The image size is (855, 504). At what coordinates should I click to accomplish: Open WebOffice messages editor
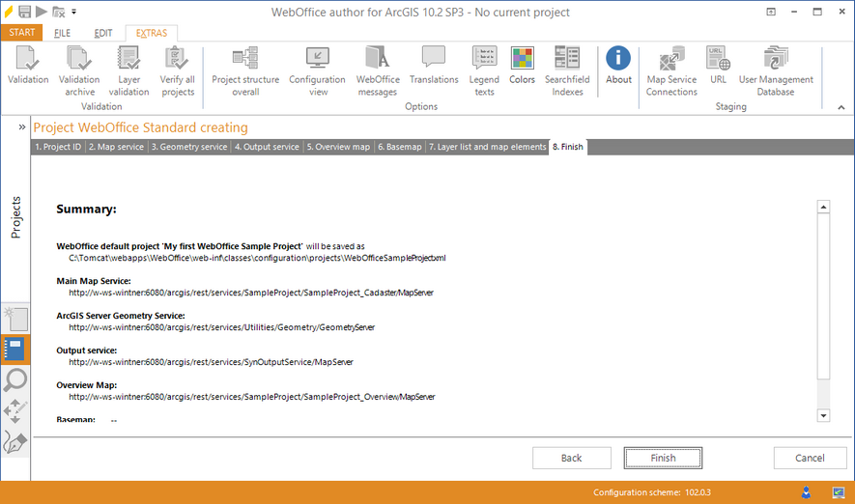pos(377,68)
